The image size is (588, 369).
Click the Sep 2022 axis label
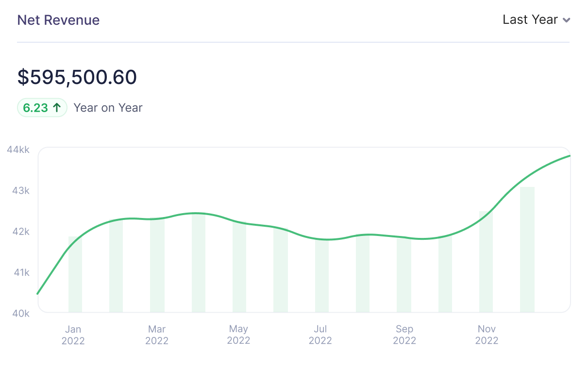404,335
